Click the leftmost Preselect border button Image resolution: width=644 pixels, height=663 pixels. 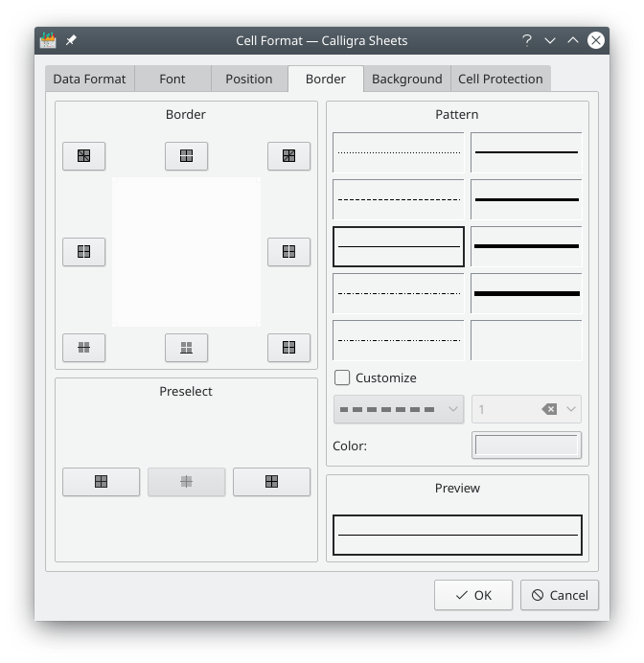click(101, 482)
